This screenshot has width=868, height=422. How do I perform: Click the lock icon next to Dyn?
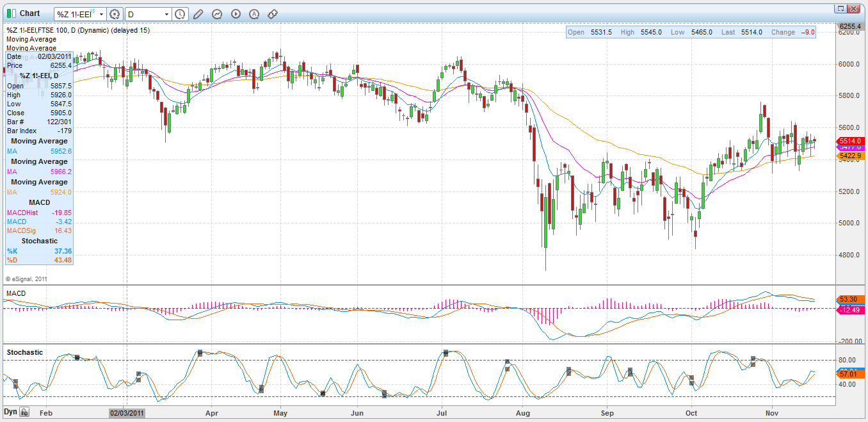[24, 412]
